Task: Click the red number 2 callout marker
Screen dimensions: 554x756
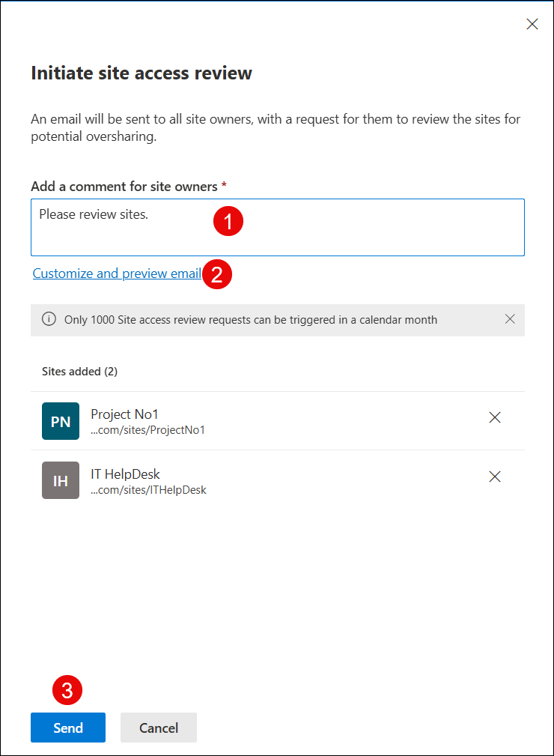Action: tap(217, 274)
